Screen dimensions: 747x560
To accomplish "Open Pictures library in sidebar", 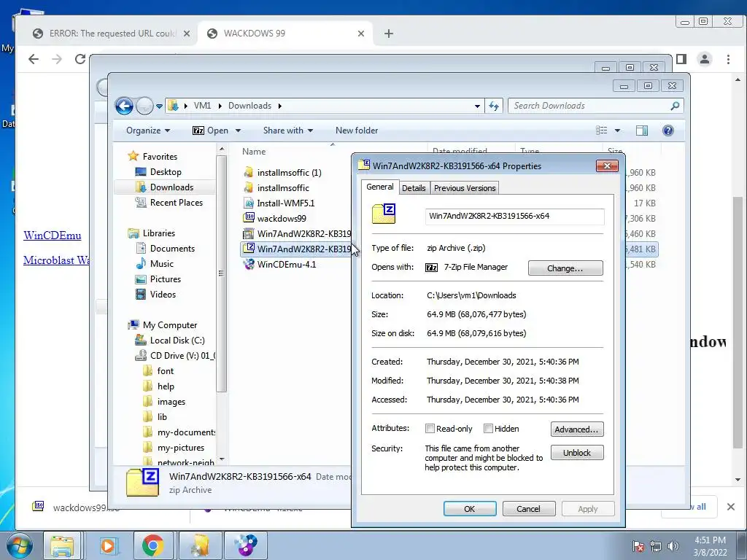I will pyautogui.click(x=166, y=279).
